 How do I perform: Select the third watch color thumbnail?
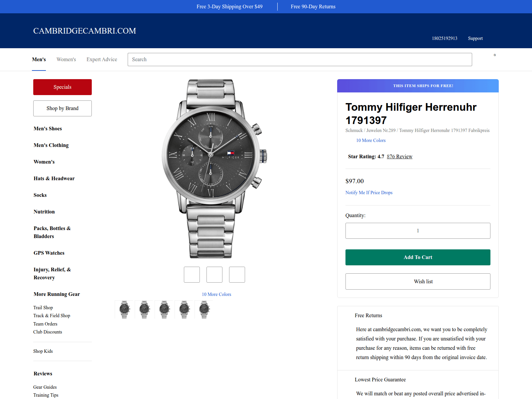point(164,310)
